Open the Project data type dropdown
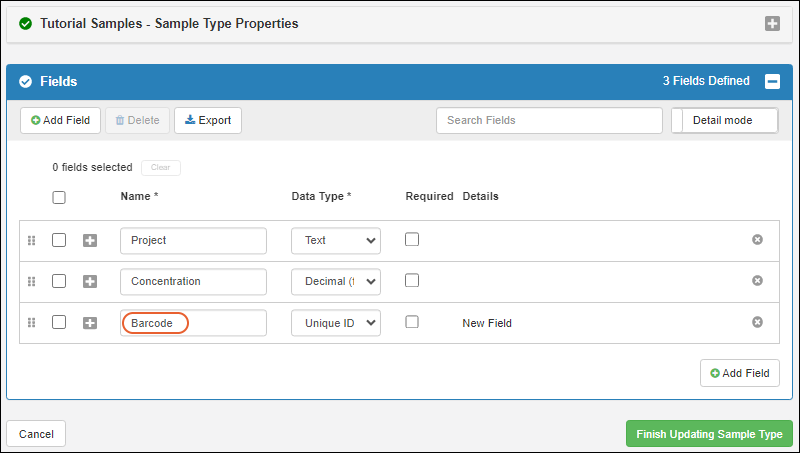The height and width of the screenshot is (453, 800). (336, 240)
